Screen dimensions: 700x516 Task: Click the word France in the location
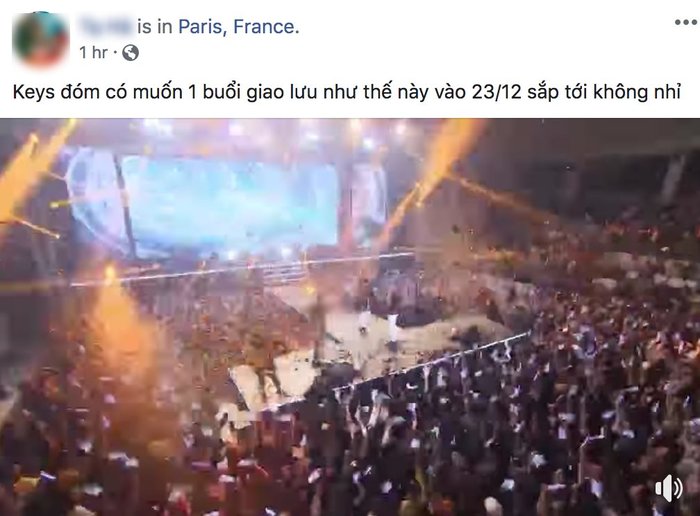coord(263,27)
